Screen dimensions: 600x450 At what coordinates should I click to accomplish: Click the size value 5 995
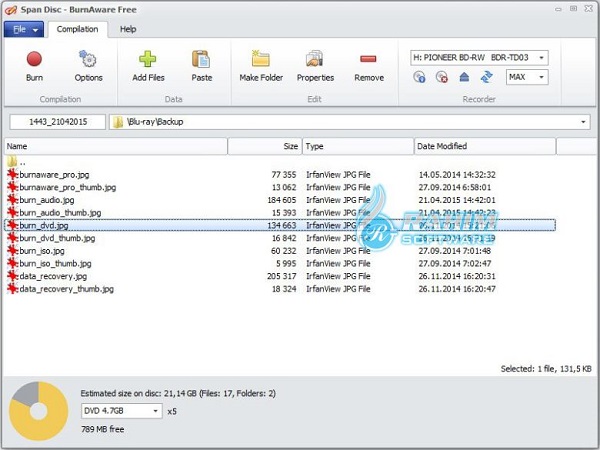click(286, 263)
